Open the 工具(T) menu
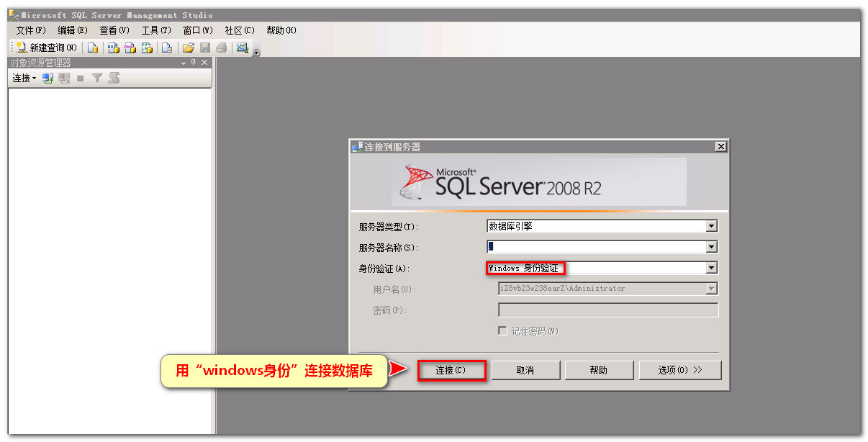868x442 pixels. click(x=156, y=30)
